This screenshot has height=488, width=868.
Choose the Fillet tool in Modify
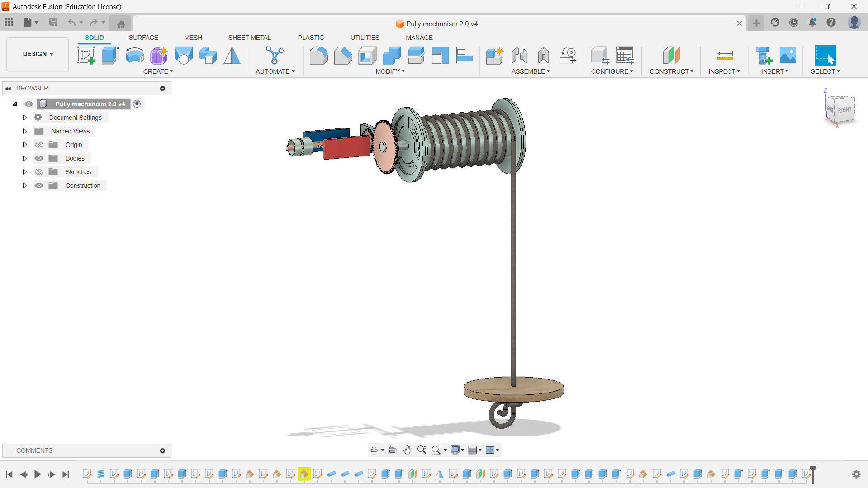click(x=318, y=56)
